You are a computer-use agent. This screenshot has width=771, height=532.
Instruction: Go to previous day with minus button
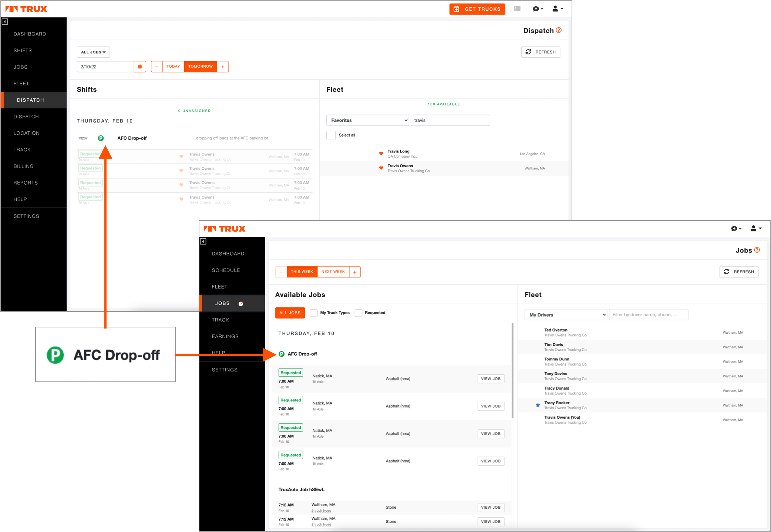tap(157, 67)
